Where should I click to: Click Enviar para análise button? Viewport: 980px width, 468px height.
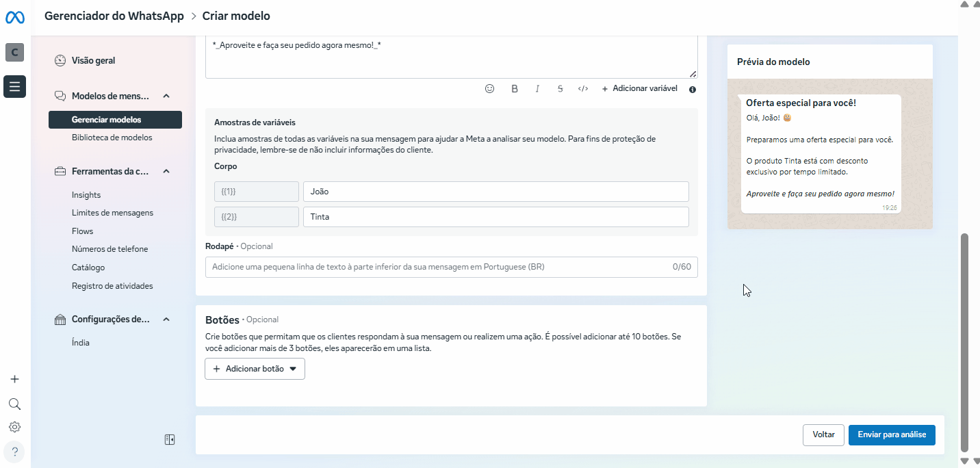(x=891, y=434)
